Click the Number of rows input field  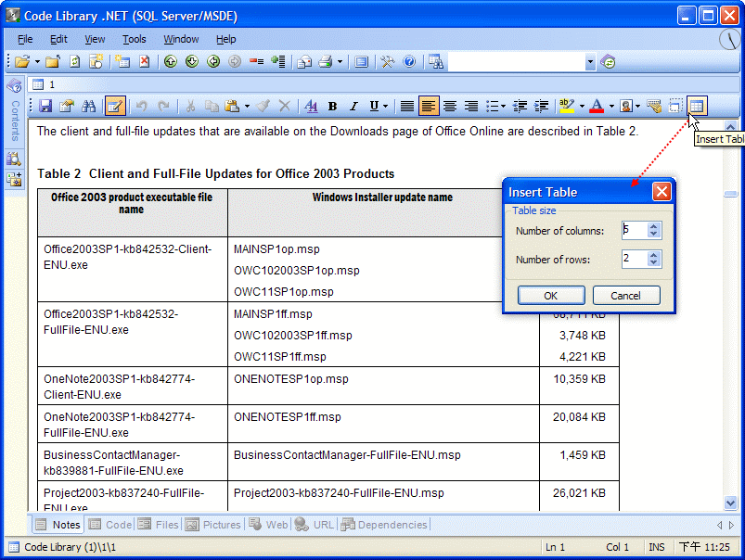point(634,259)
